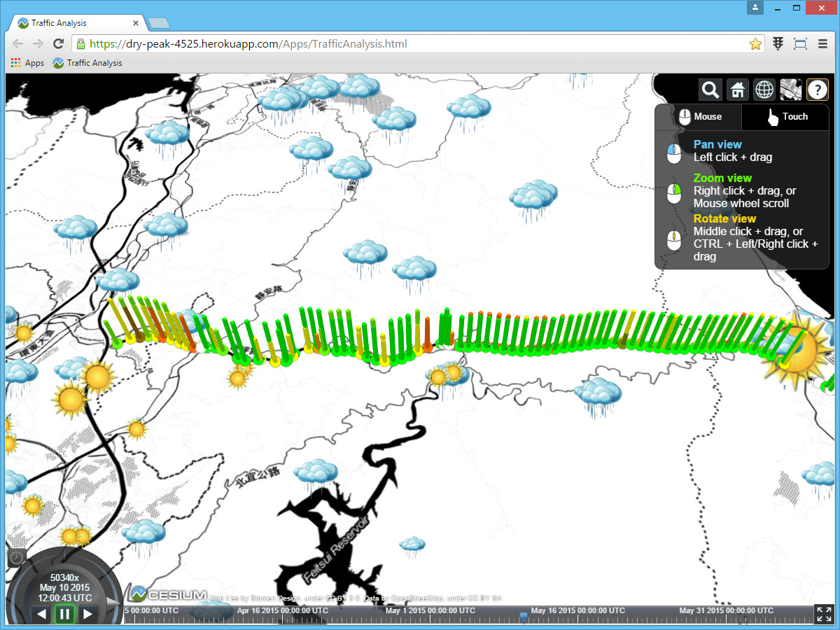The height and width of the screenshot is (630, 840).
Task: Select the Traffic Analysis browser tab
Action: [x=78, y=23]
